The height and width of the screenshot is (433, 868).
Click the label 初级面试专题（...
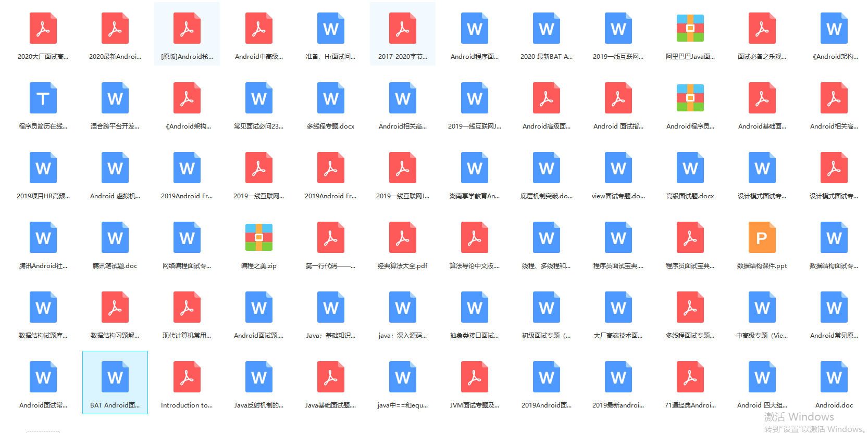pyautogui.click(x=547, y=336)
